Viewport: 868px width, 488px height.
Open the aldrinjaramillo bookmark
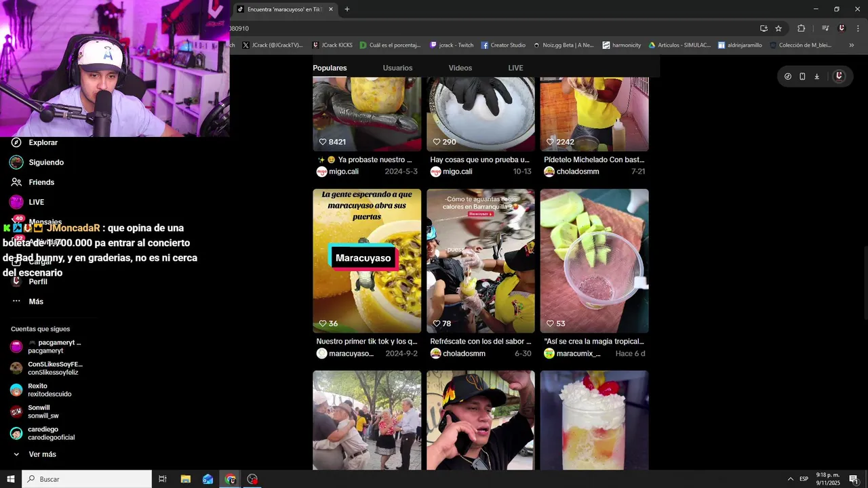click(x=739, y=45)
